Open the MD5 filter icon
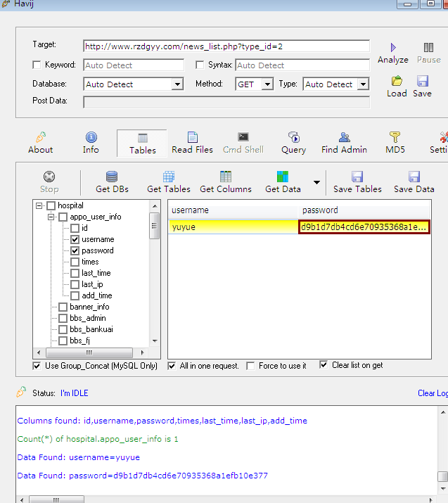The width and height of the screenshot is (448, 503). [395, 137]
